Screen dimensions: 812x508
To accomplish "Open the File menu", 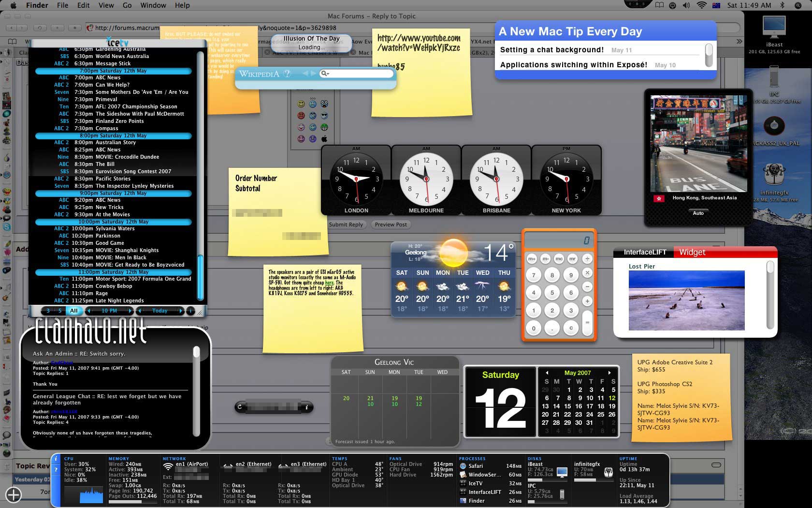I will tap(62, 5).
